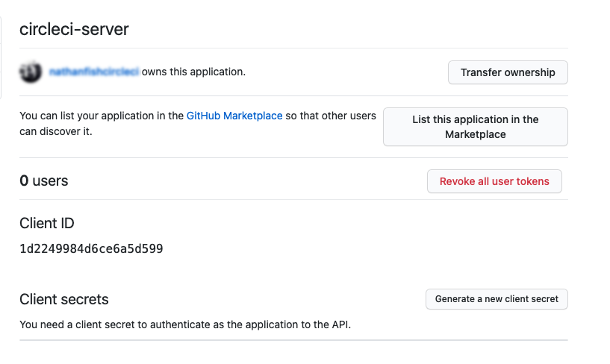
Task: Click the Transfer ownership button
Action: 508,72
